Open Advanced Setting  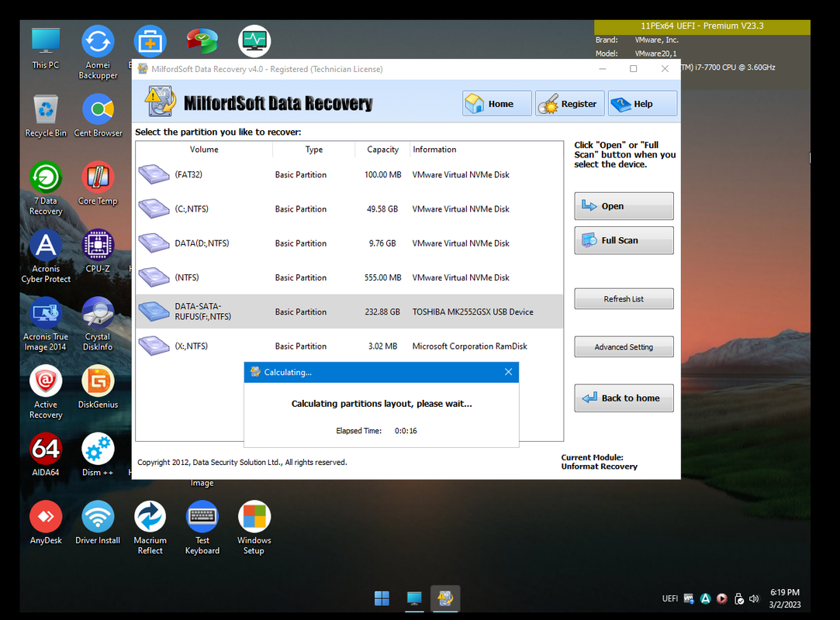[624, 347]
